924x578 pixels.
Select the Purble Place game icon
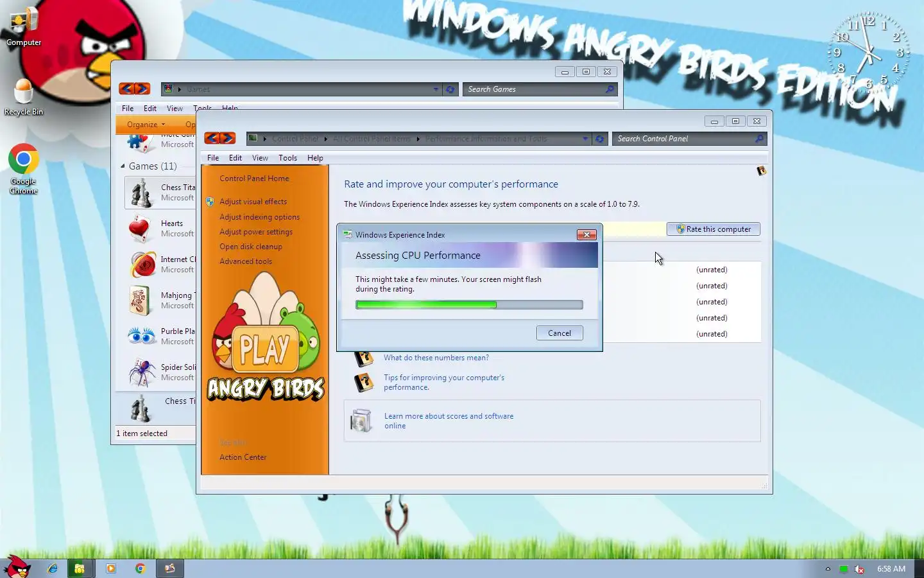(142, 336)
